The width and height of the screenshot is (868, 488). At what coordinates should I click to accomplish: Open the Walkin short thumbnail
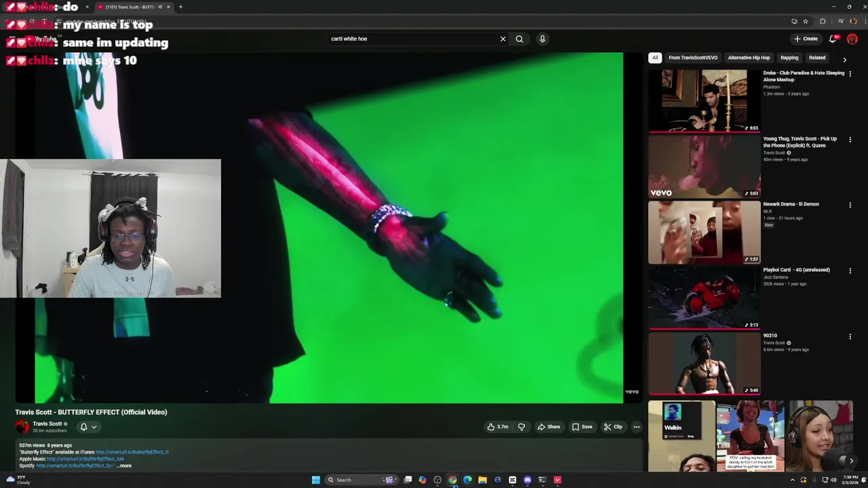682,436
